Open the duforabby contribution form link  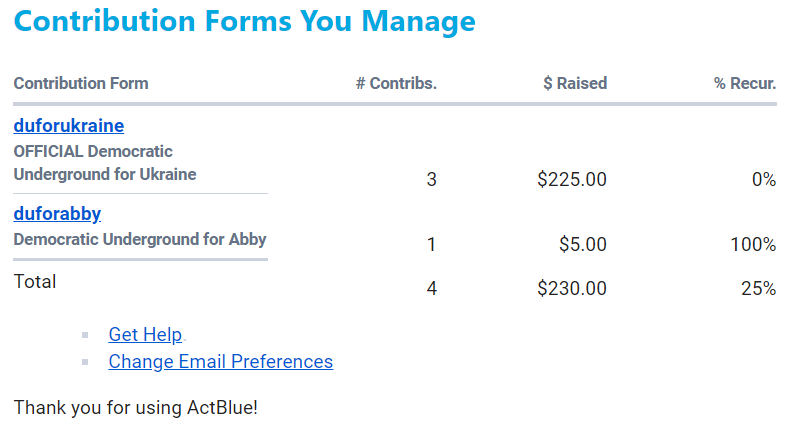pyautogui.click(x=57, y=213)
